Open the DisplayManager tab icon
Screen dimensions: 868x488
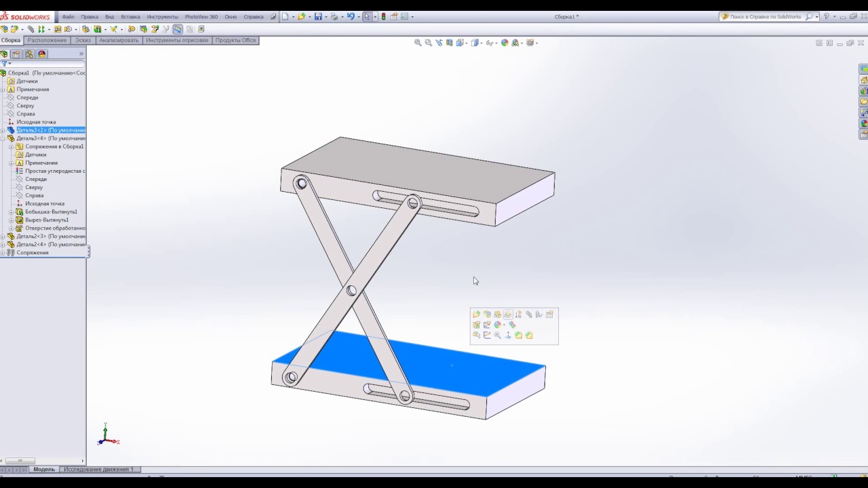point(41,54)
